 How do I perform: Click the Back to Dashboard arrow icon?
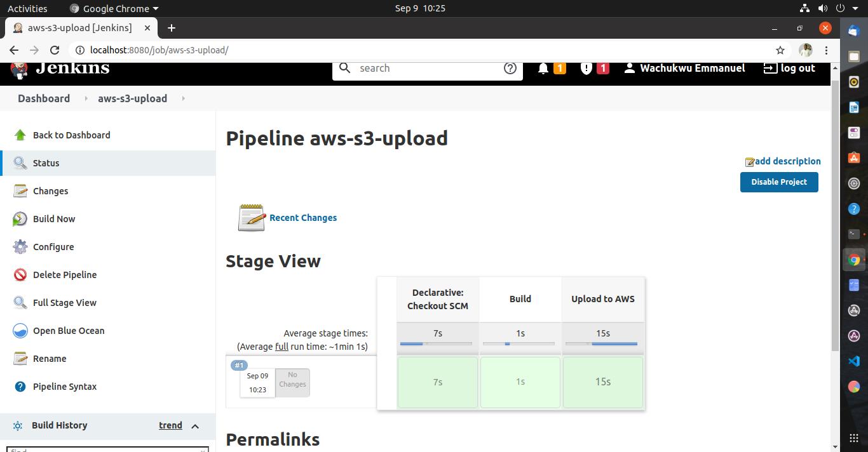[x=18, y=135]
